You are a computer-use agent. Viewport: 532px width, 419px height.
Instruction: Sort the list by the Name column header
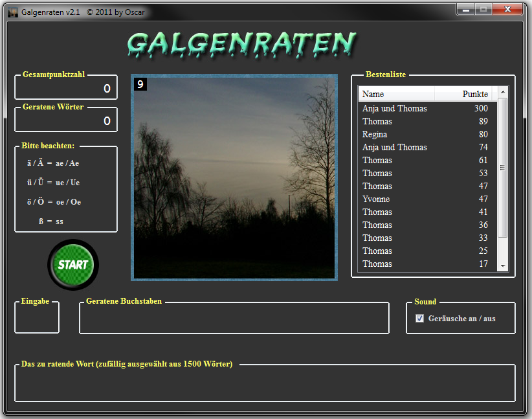pyautogui.click(x=396, y=95)
